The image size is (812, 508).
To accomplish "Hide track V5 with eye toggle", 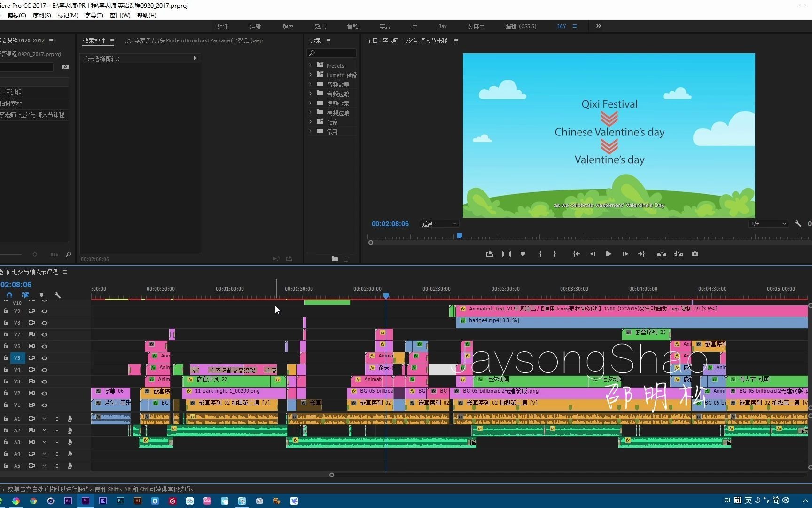I will point(44,358).
